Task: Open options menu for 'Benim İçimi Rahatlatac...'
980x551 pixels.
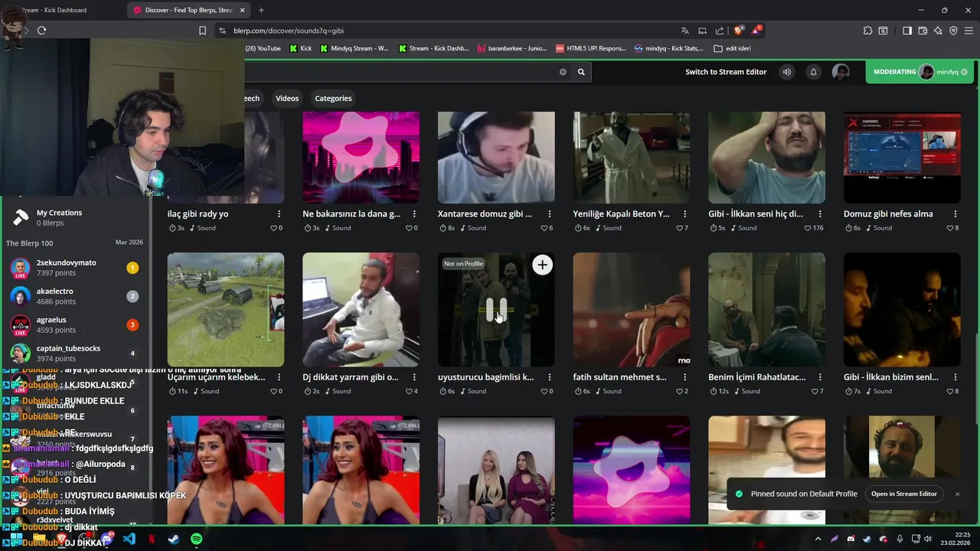Action: point(820,377)
